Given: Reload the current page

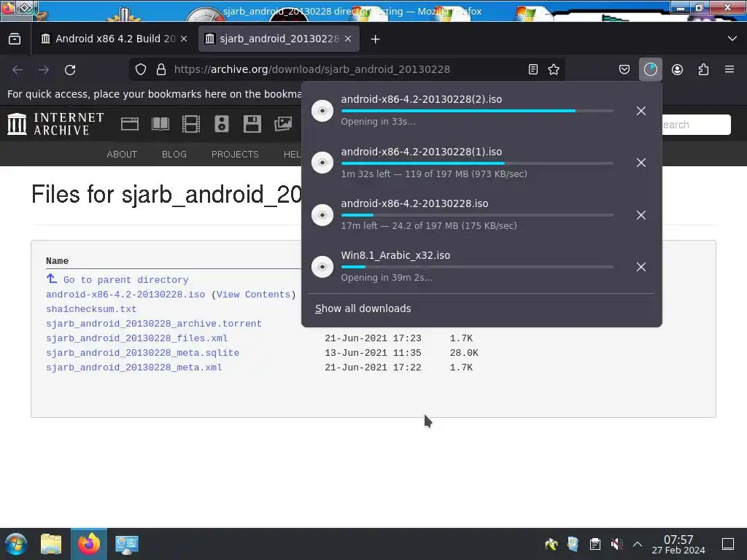Looking at the screenshot, I should 70,69.
